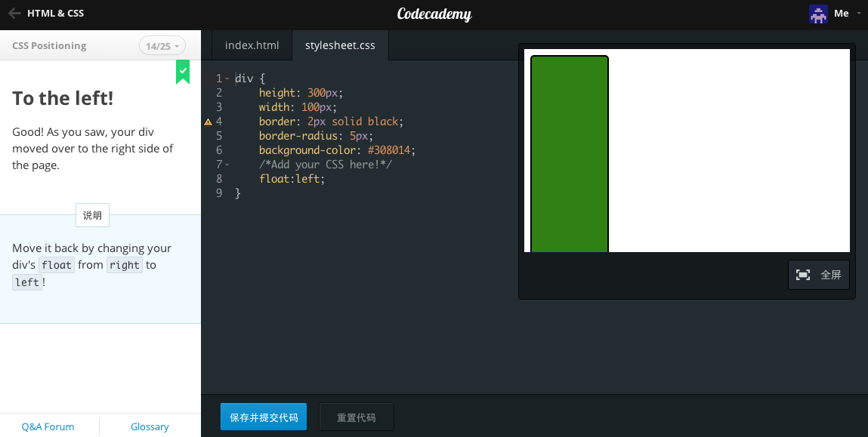Click the warning triangle beside line 4
Screen dimensions: 868x437
coord(208,121)
